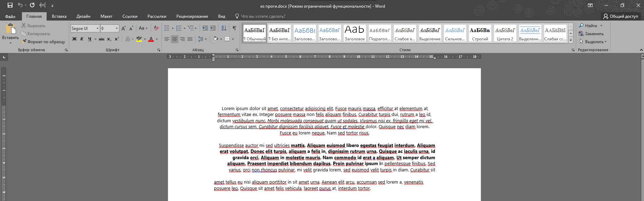Switch to the Ссылки tab
Image resolution: width=644 pixels, height=201 pixels.
(x=130, y=16)
